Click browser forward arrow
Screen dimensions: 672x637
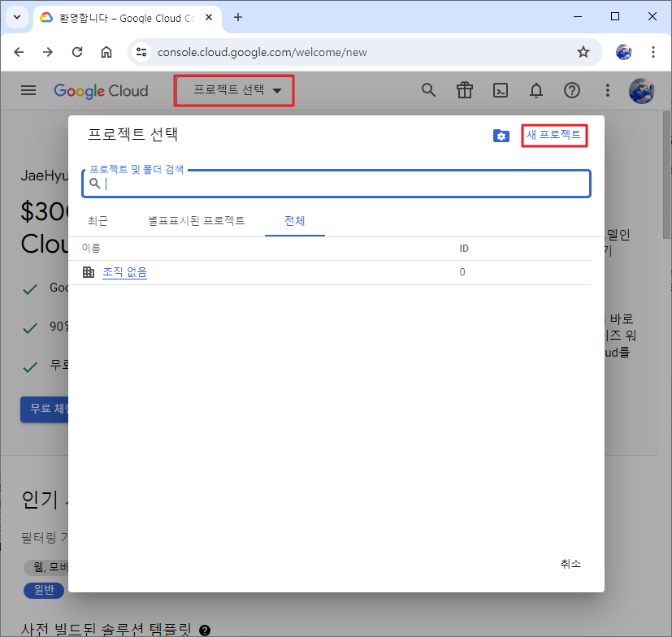[48, 52]
